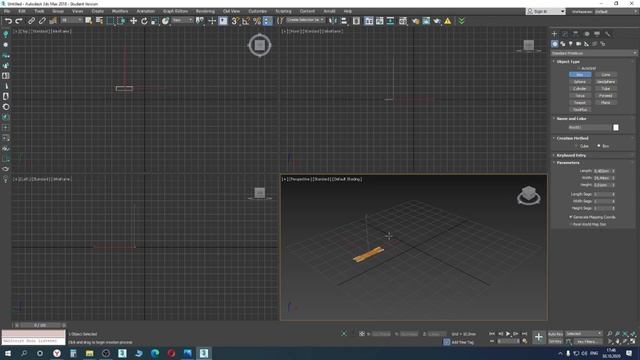
Task: Click the Cylinder primitive button
Action: point(580,89)
